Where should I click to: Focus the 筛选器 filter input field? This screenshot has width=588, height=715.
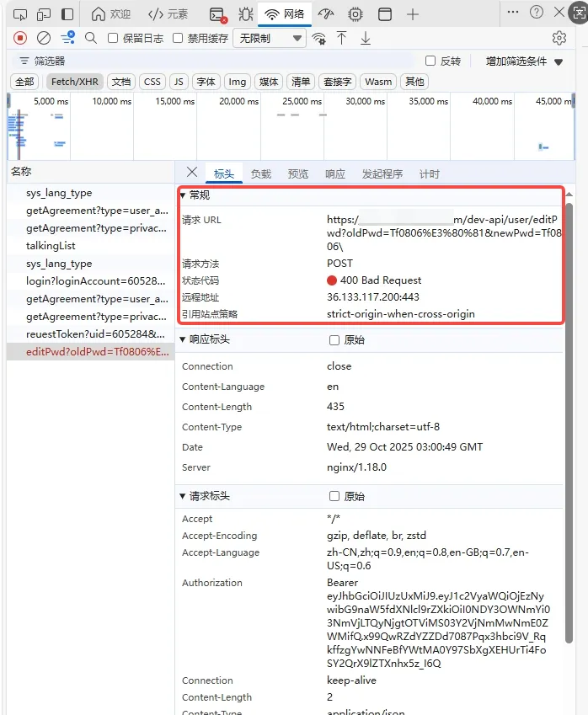pyautogui.click(x=215, y=61)
